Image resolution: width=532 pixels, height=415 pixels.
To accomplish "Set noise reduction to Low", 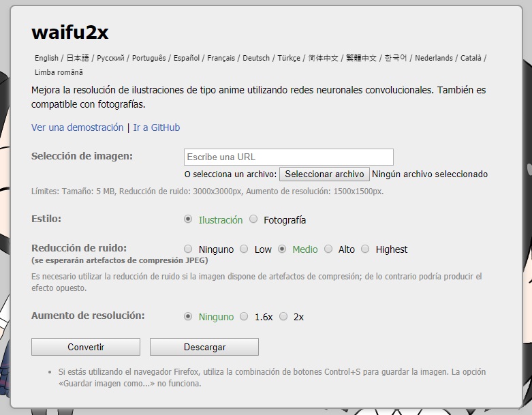I will tap(244, 249).
